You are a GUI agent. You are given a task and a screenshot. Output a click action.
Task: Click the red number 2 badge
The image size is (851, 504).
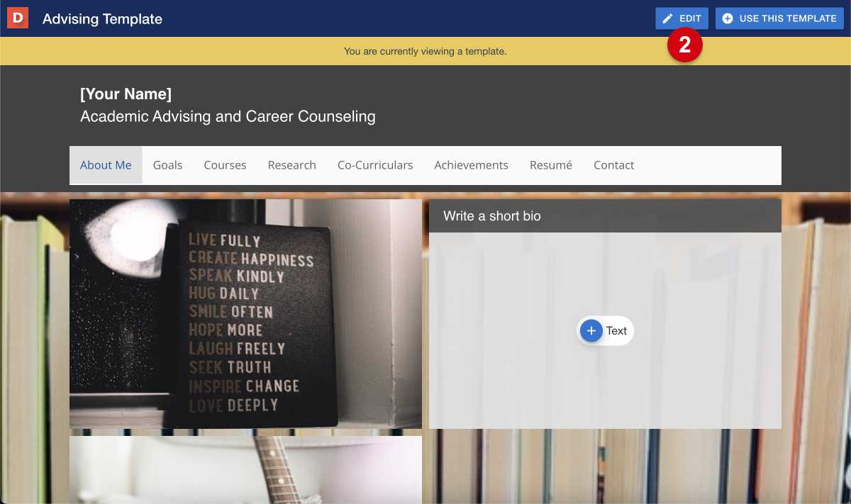pos(684,45)
